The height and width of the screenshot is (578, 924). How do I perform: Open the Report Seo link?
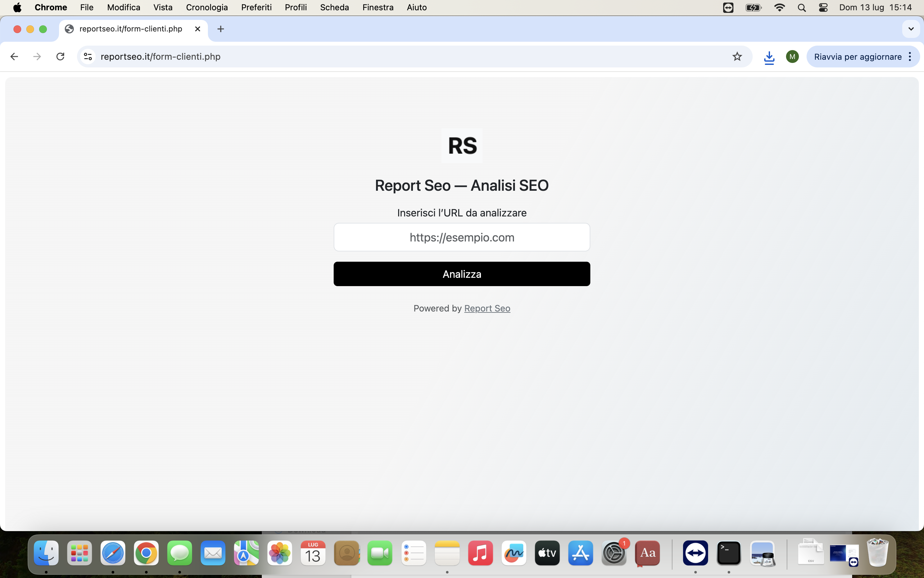click(487, 308)
